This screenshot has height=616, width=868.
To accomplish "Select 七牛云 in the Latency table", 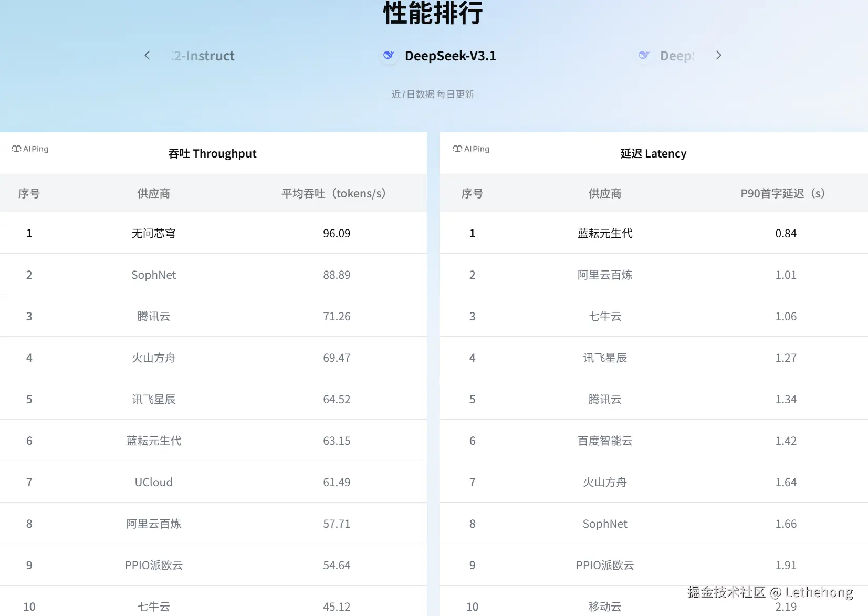I will coord(605,316).
